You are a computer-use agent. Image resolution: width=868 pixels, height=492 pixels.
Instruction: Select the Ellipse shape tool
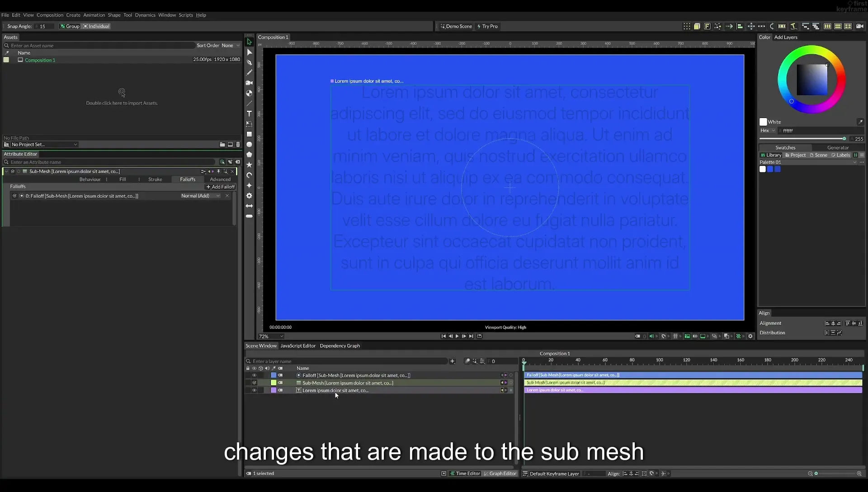(249, 145)
